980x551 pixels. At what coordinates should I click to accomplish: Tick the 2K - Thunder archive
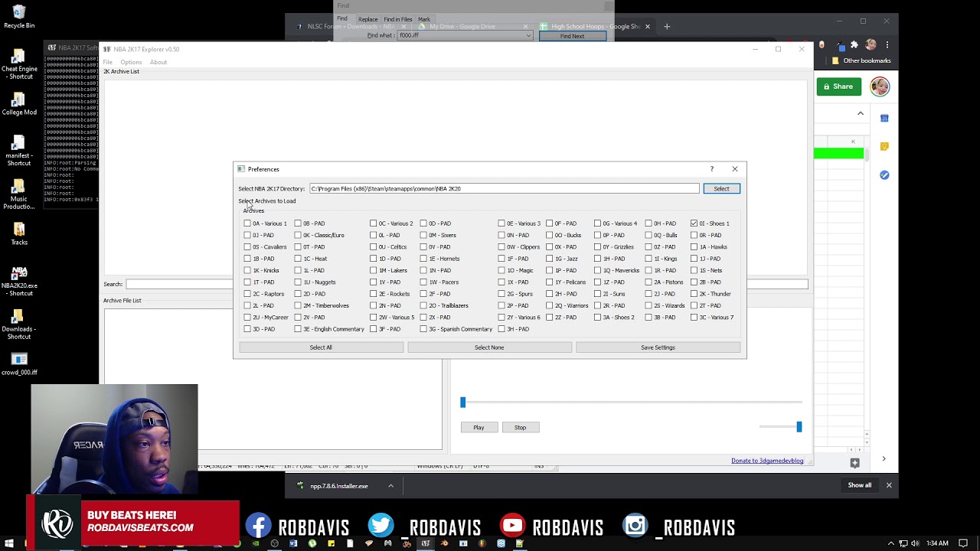[694, 294]
